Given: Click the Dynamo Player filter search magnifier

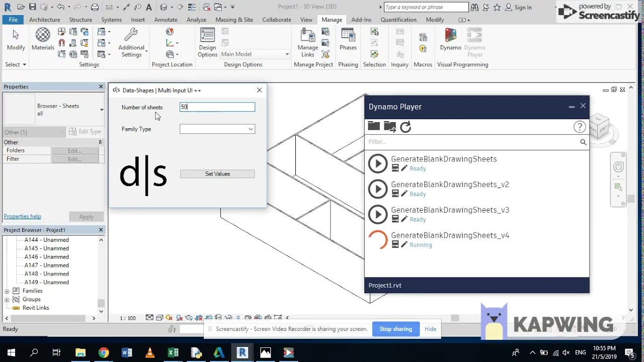Looking at the screenshot, I should pos(583,142).
